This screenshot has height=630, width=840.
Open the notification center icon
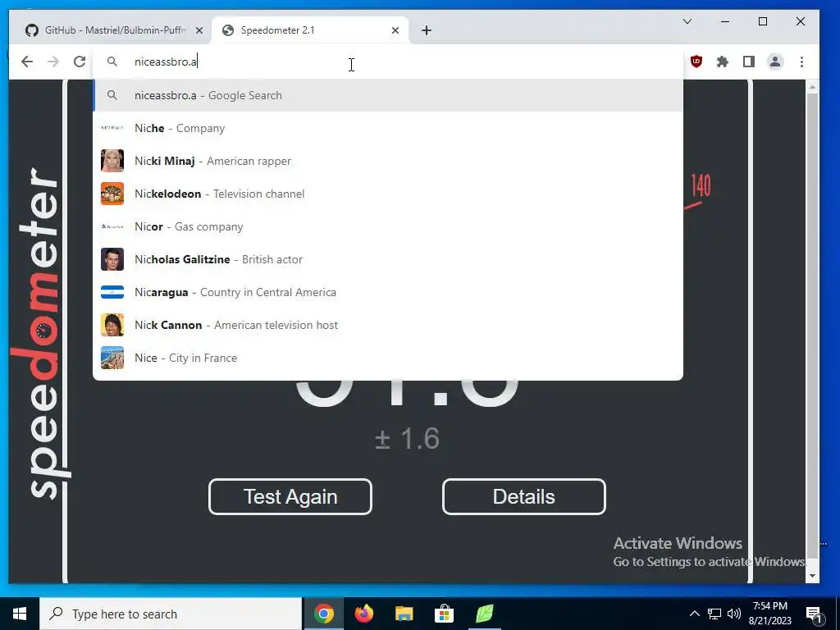point(814,614)
